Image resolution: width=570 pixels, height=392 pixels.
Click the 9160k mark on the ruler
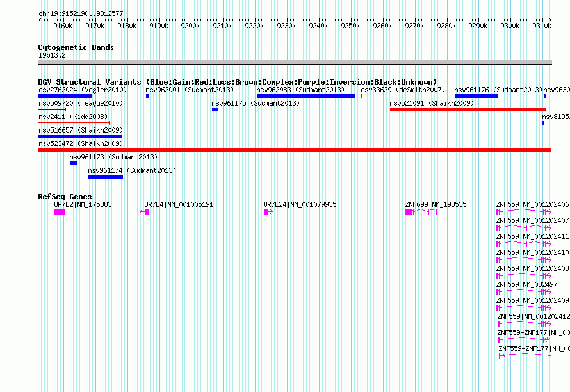pyautogui.click(x=63, y=26)
